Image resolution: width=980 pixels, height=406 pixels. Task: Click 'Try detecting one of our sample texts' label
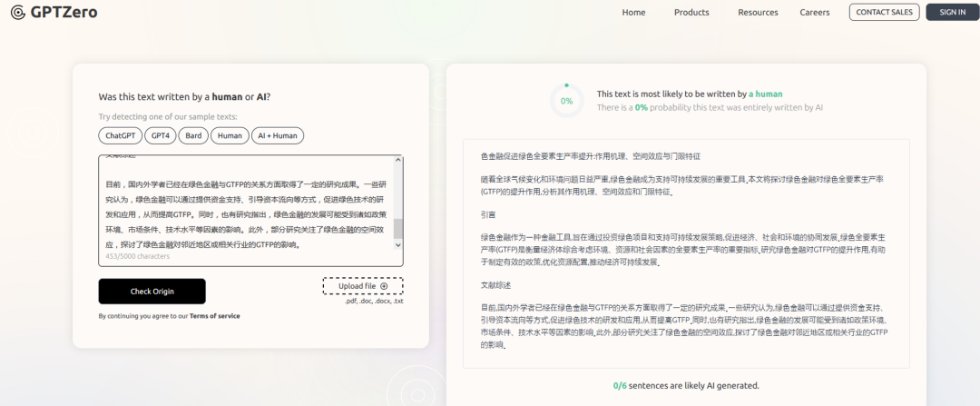(x=168, y=117)
